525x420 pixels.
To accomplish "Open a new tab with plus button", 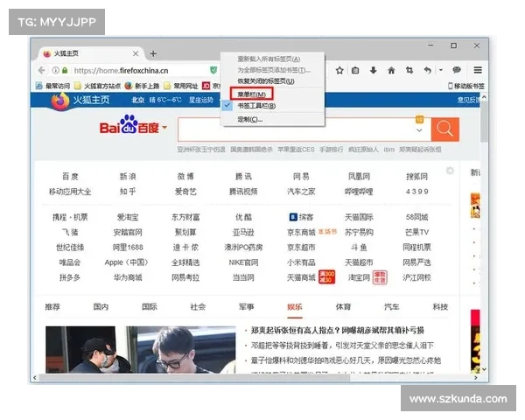I will coord(153,53).
